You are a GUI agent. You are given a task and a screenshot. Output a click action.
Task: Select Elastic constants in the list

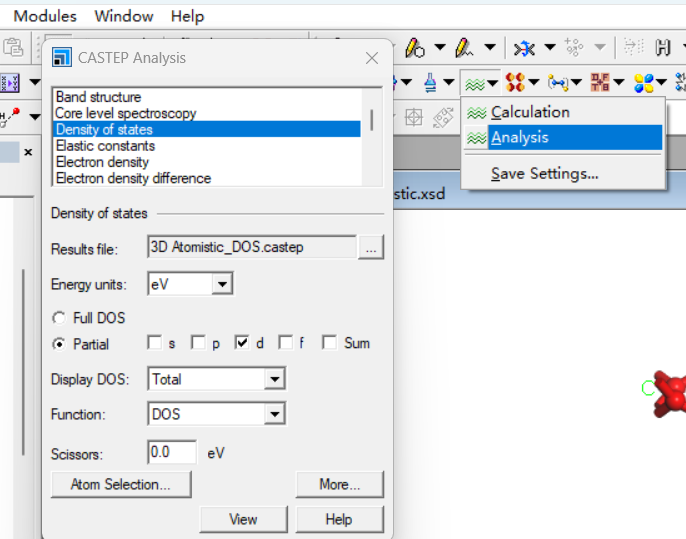pos(207,146)
